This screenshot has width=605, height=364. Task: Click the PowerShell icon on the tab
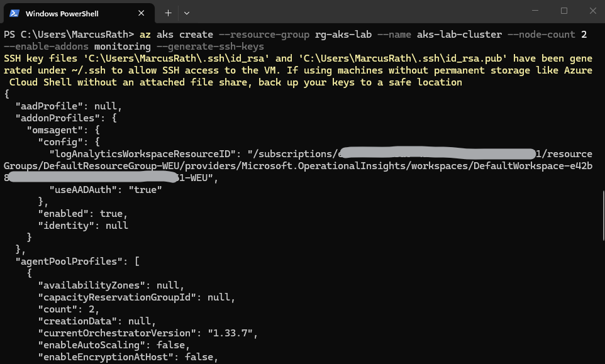[14, 13]
